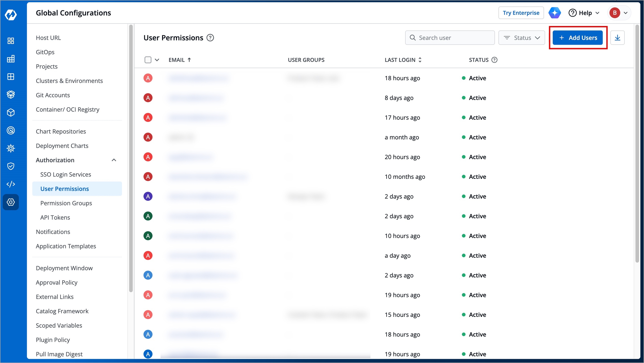Open the Status filter dropdown

pos(522,38)
